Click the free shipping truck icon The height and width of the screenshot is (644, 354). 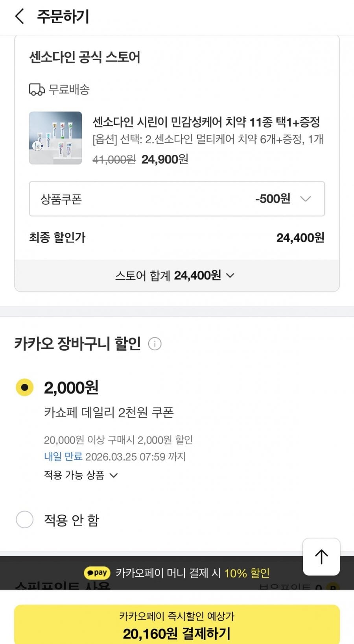(x=37, y=89)
